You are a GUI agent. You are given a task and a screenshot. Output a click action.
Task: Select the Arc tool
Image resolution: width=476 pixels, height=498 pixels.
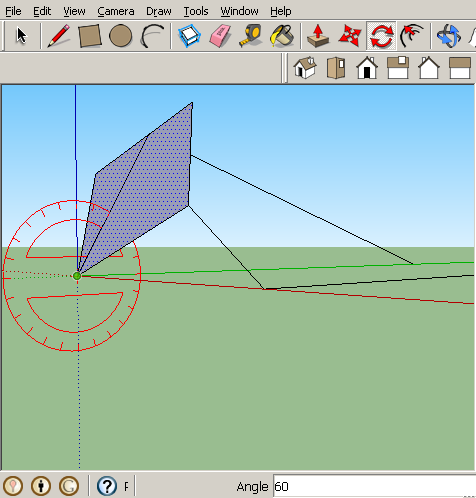(152, 36)
